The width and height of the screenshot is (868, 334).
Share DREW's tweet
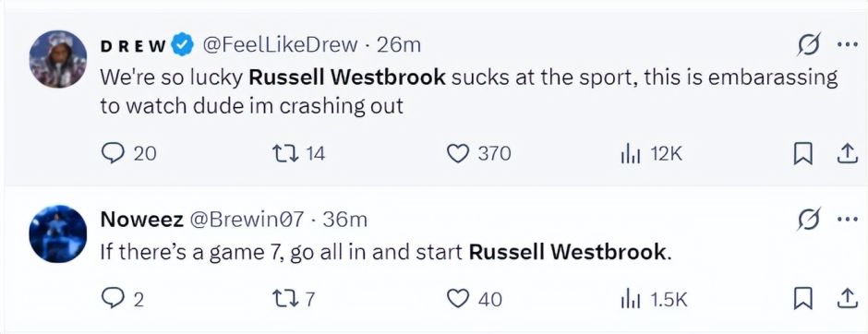tap(844, 153)
